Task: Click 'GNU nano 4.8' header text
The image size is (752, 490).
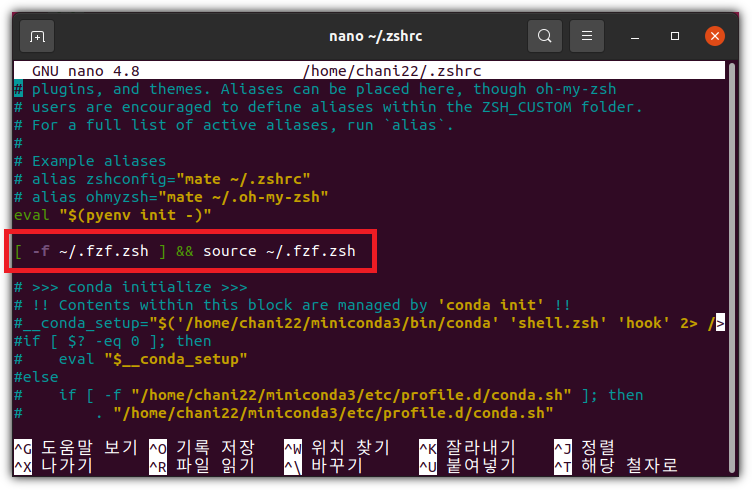Action: 86,71
